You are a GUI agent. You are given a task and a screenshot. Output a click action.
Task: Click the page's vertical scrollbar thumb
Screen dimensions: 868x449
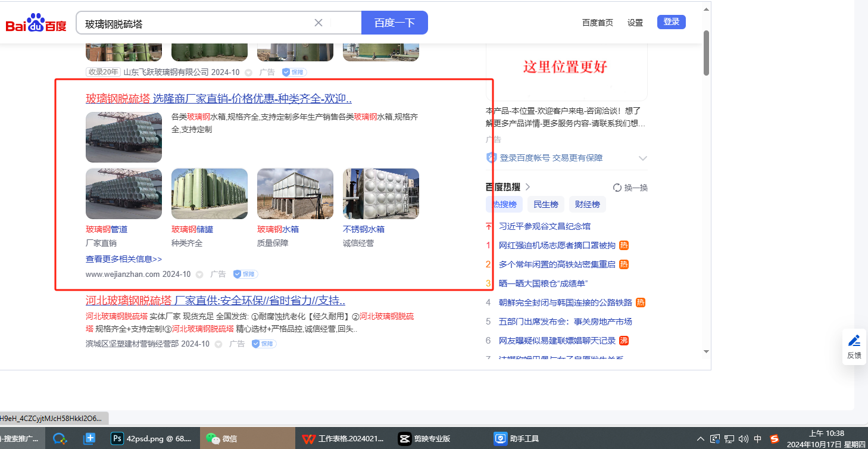click(x=706, y=52)
